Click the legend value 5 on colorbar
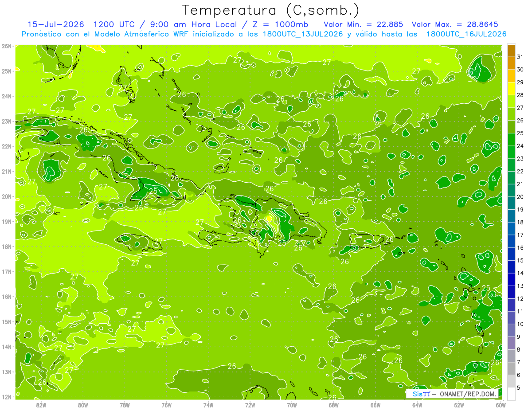This screenshot has width=532, height=411. tap(518, 388)
